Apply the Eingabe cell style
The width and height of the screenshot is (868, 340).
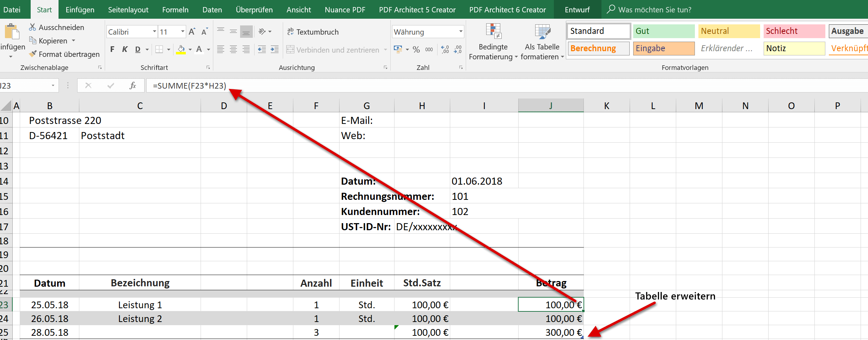coord(664,48)
